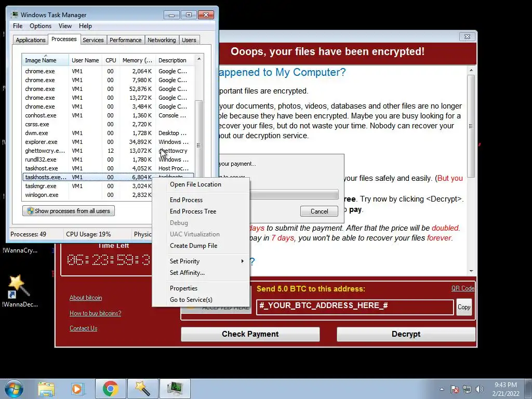Open the Options menu in Task Manager

[x=41, y=26]
